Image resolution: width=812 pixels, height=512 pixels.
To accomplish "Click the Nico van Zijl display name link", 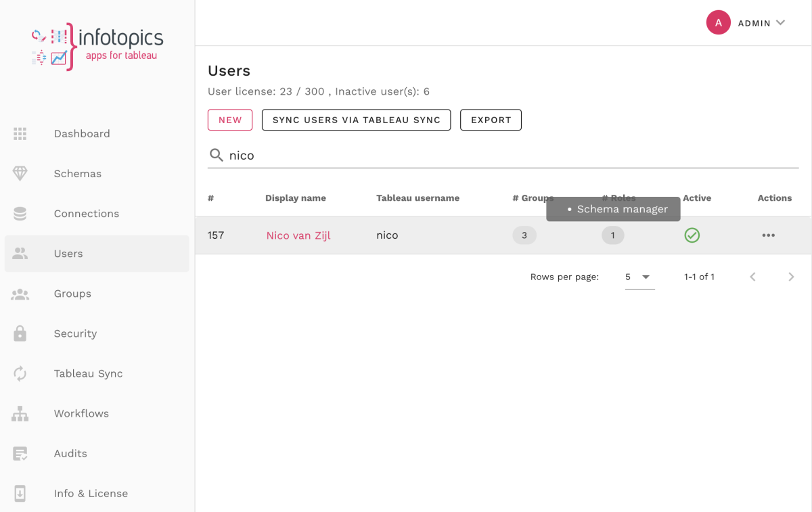I will tap(298, 235).
